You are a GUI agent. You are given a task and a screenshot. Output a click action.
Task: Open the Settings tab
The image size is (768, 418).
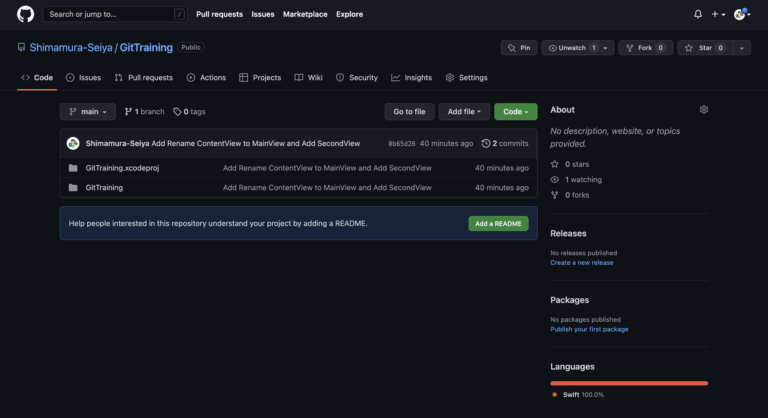466,77
